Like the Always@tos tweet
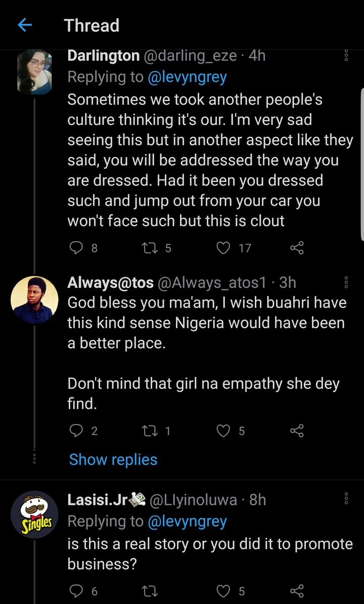Viewport: 364px width, 604px height. (223, 431)
